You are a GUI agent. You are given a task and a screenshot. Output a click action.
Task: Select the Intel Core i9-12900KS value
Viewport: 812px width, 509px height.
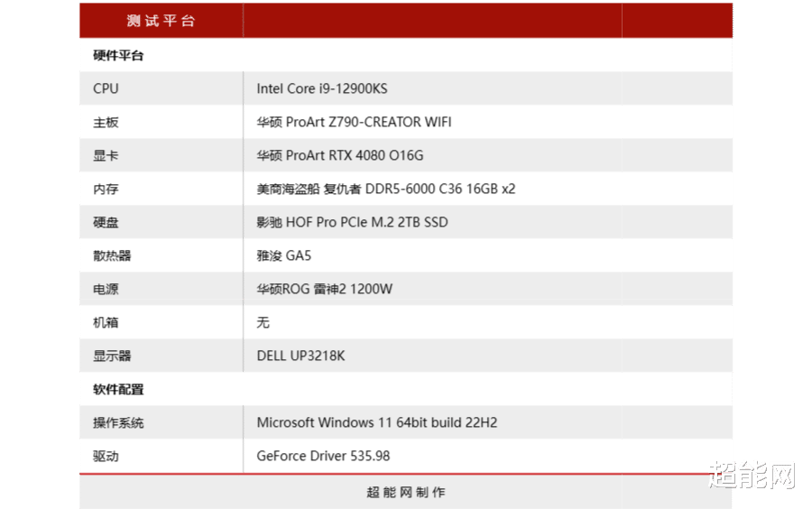point(321,88)
